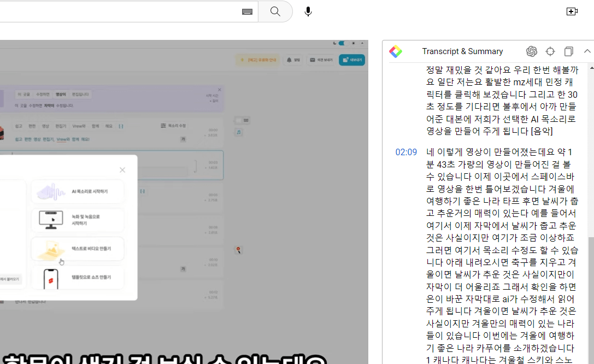Viewport: 594px width, 364px height.
Task: Open ChatGPT icon in Transcript panel
Action: [x=531, y=51]
